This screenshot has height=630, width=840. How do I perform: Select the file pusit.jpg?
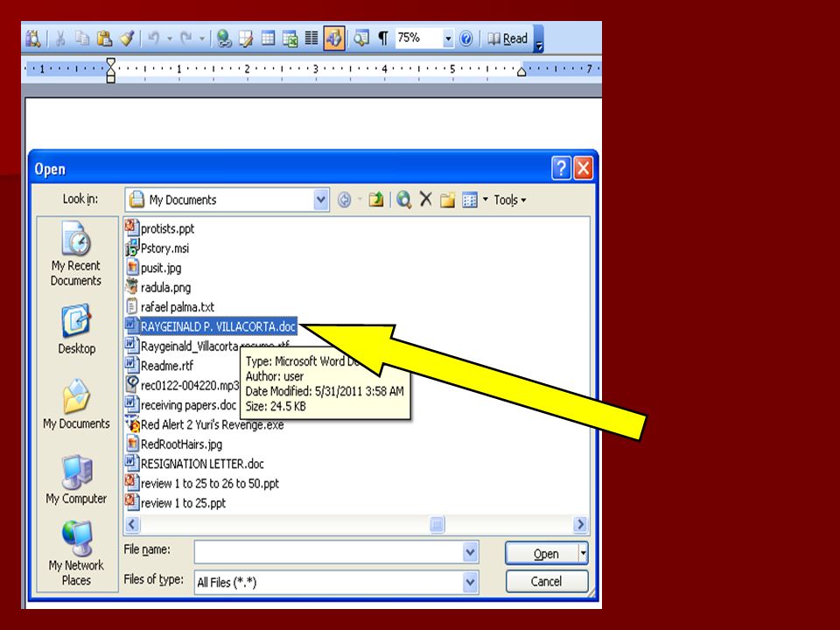tap(153, 268)
